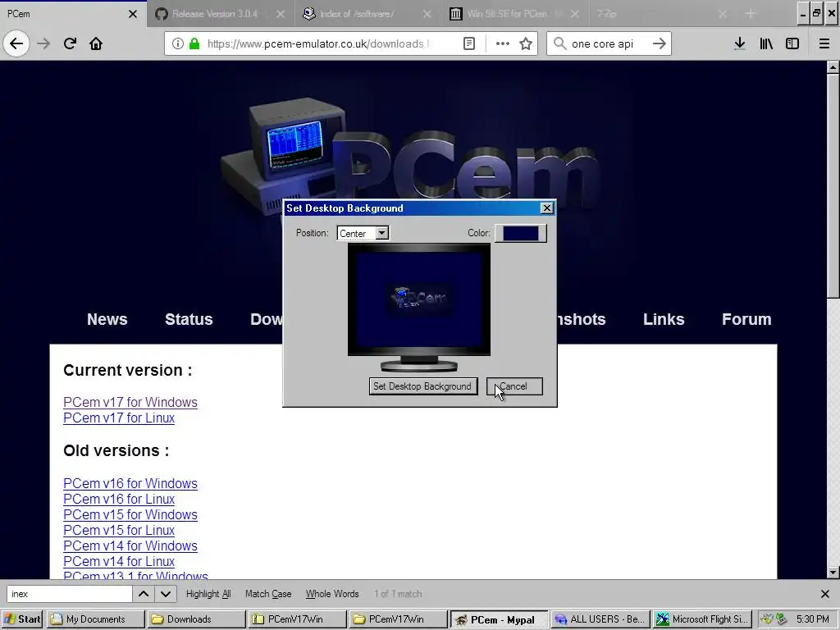The image size is (840, 630).
Task: Download PCem v17 for Windows
Action: 130,402
